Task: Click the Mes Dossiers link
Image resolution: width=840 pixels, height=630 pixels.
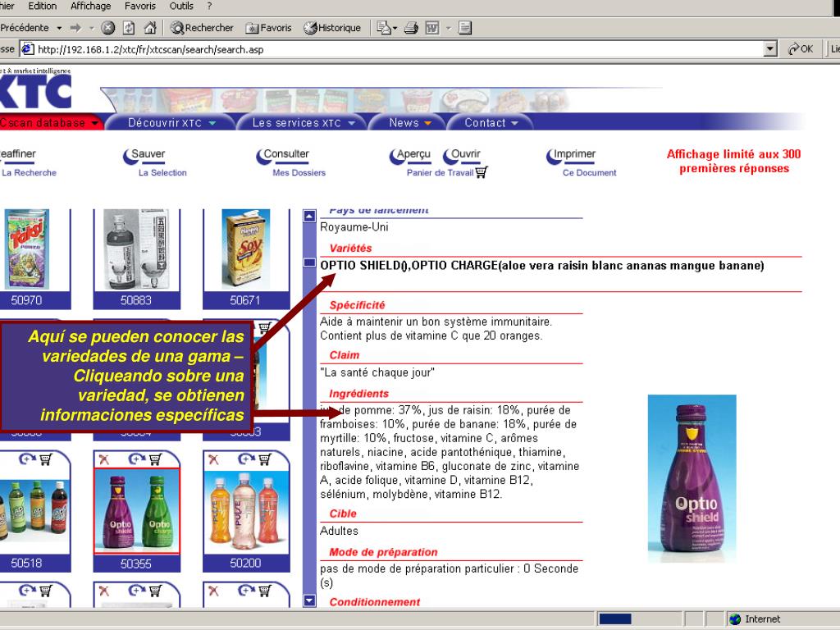Action: click(x=299, y=172)
